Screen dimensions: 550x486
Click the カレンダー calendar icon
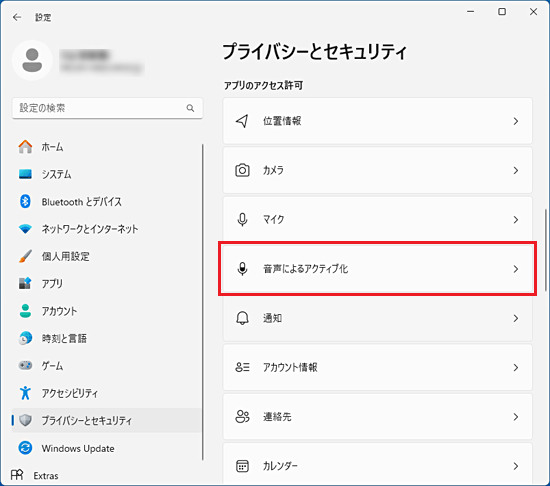[x=242, y=466]
